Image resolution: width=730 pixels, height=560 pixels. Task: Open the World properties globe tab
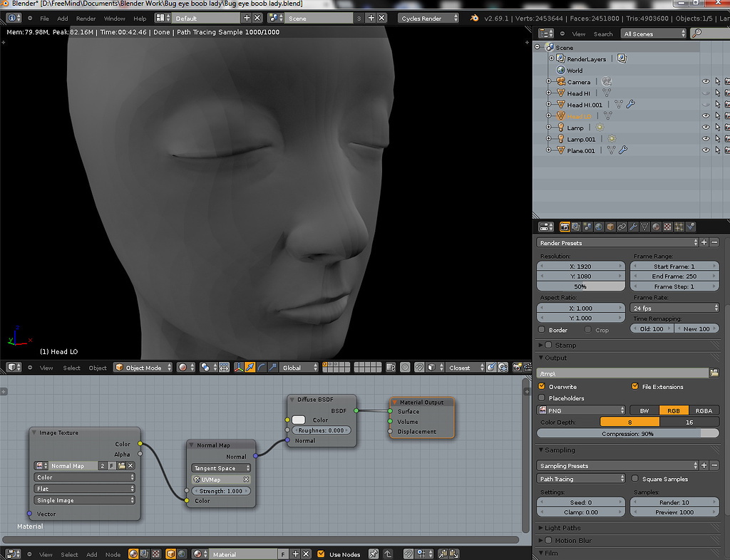coord(599,227)
